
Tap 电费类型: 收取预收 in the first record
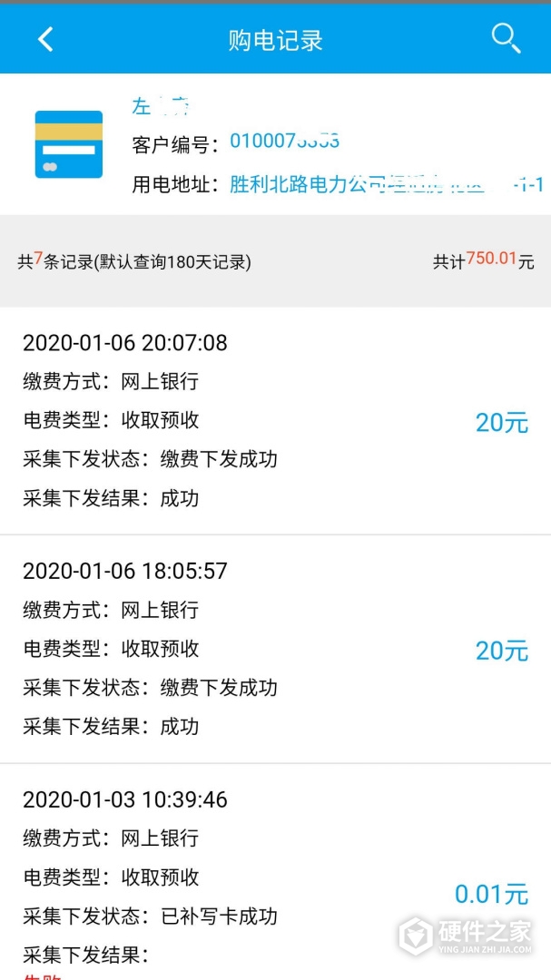point(111,420)
